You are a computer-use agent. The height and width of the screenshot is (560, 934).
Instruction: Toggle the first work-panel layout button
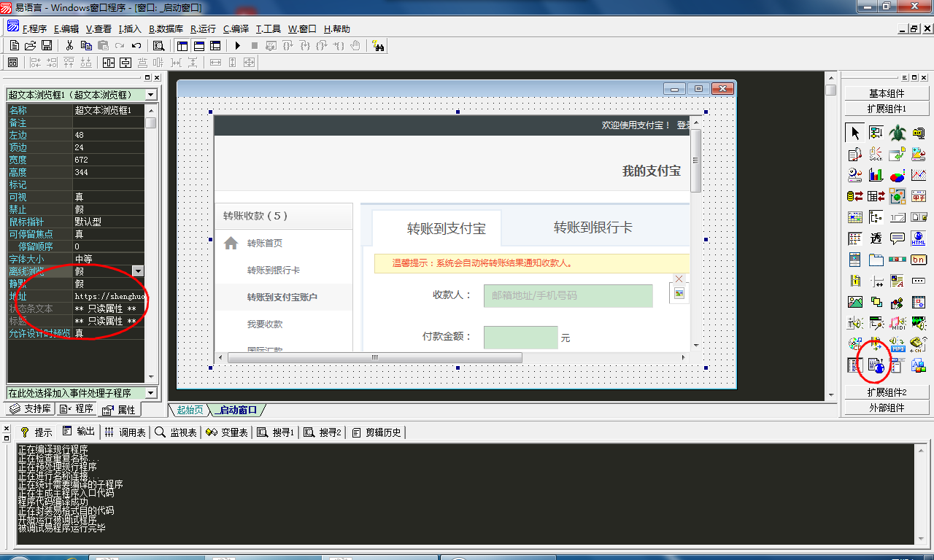pos(182,45)
